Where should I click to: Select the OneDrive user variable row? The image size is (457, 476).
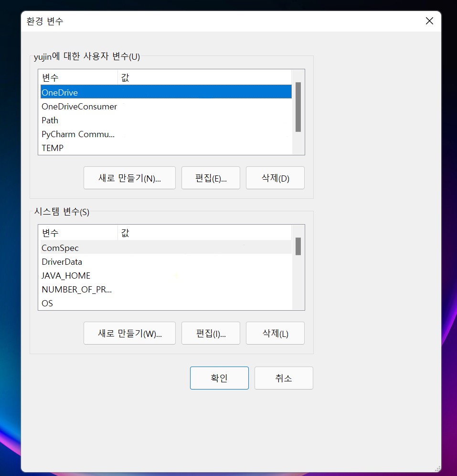tap(166, 92)
